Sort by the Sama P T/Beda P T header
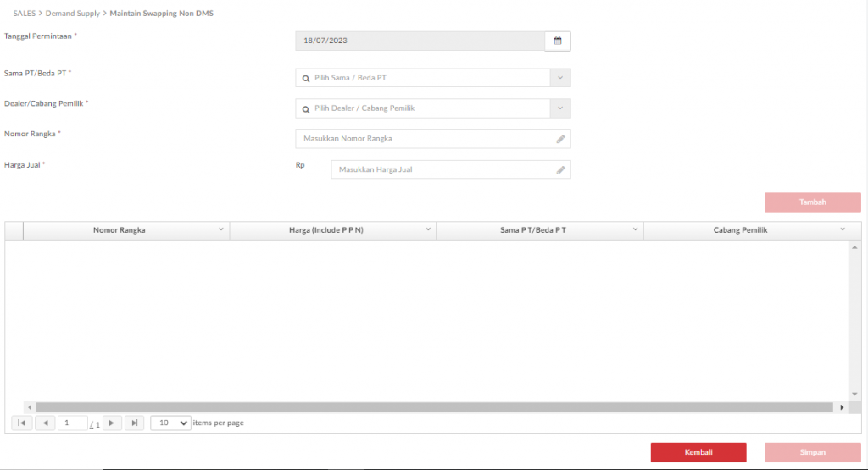This screenshot has height=470, width=868. click(x=533, y=230)
